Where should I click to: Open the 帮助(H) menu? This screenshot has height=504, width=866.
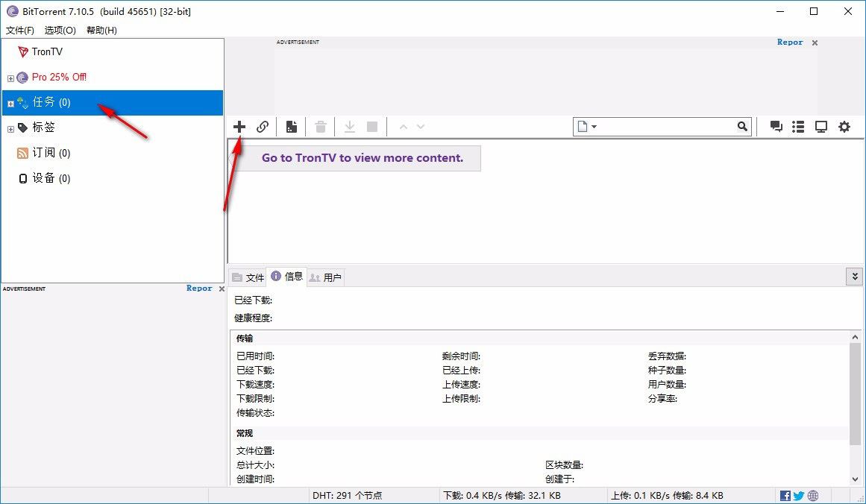[101, 31]
